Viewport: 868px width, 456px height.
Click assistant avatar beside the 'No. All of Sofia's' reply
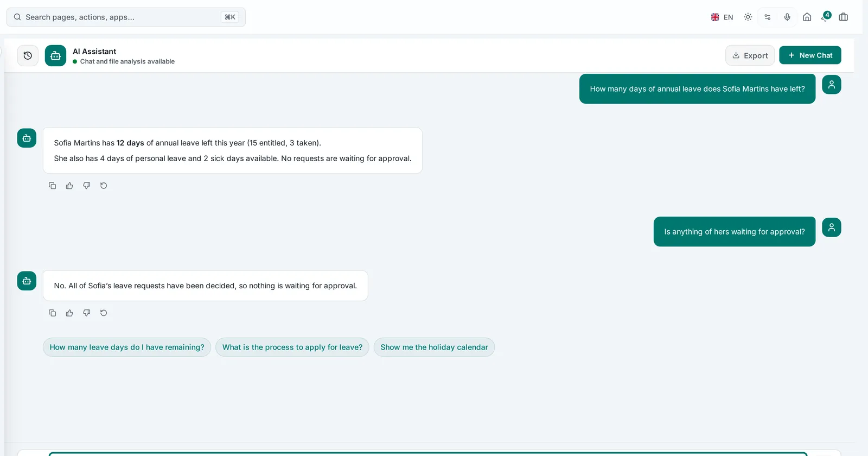(x=27, y=281)
